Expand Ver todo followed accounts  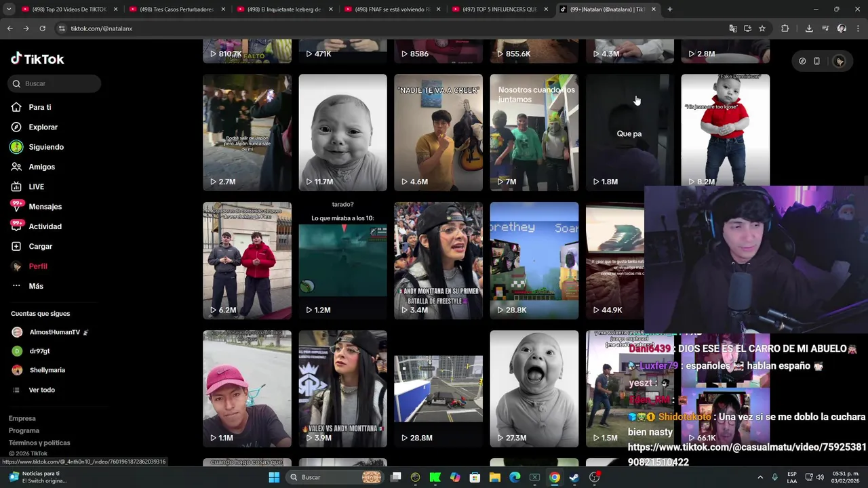pyautogui.click(x=41, y=390)
